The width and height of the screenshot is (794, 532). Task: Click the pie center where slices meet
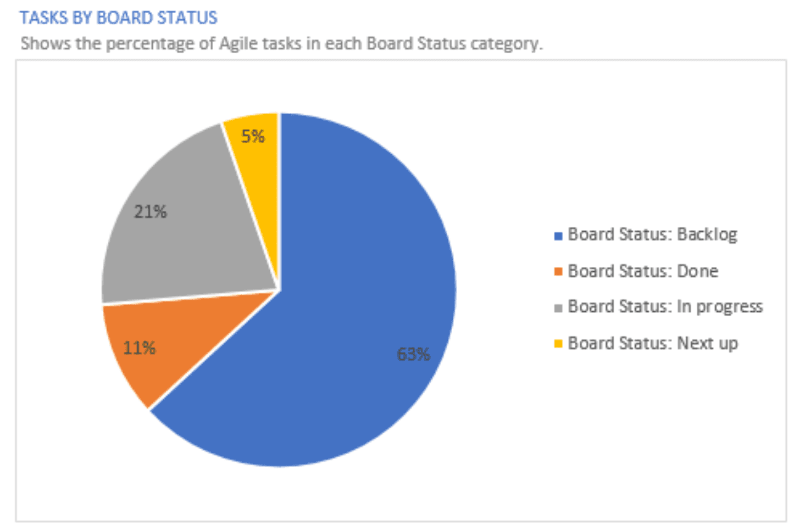[x=280, y=290]
